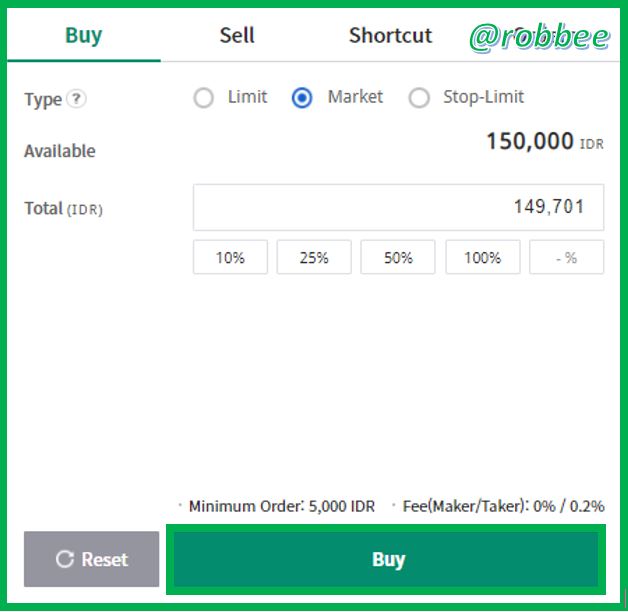
Task: Choose the Stop-Limit order type
Action: [x=420, y=98]
